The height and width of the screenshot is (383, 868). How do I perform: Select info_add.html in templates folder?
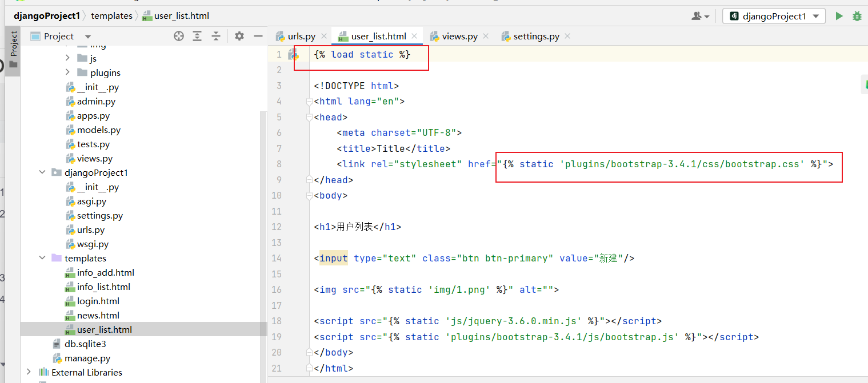click(106, 272)
